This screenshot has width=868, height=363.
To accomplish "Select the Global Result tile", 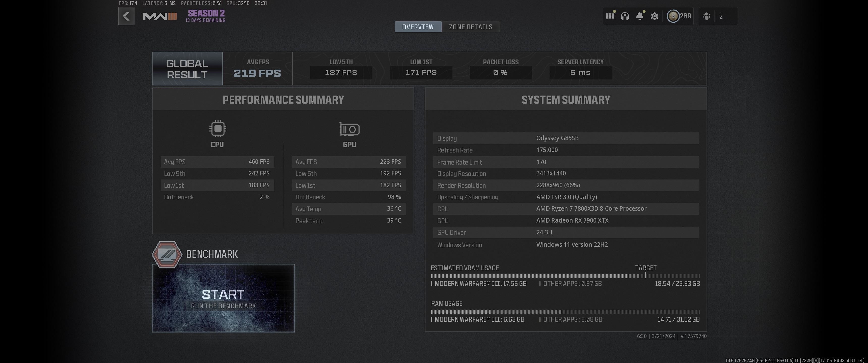I will [187, 69].
